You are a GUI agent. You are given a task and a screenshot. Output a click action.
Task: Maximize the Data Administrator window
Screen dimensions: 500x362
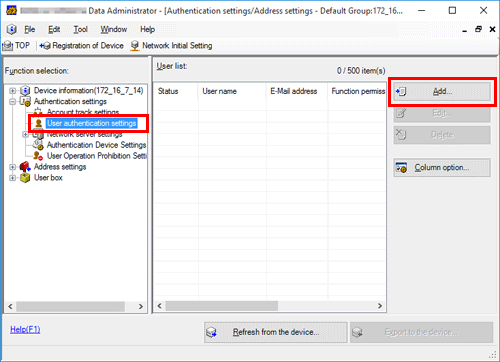[x=452, y=11]
